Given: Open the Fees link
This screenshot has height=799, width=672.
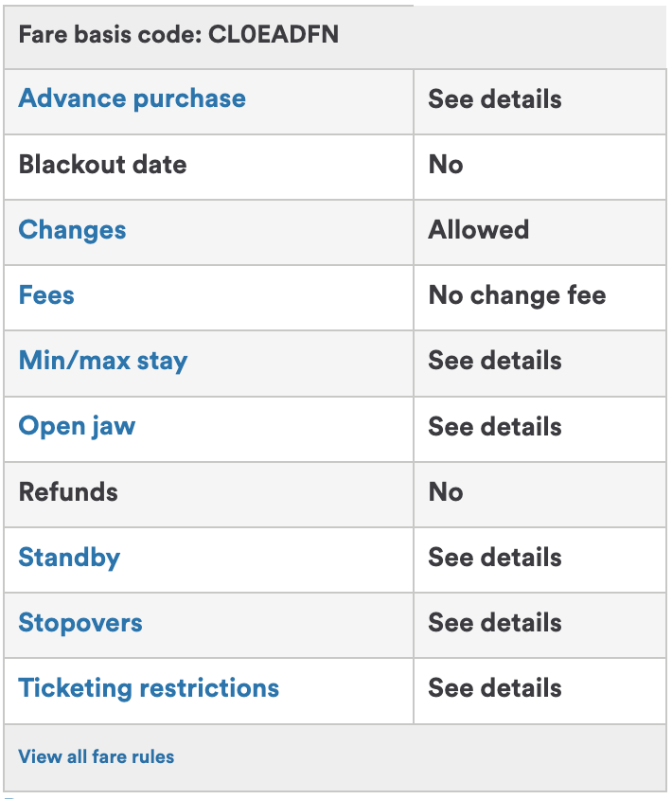Looking at the screenshot, I should (x=46, y=295).
